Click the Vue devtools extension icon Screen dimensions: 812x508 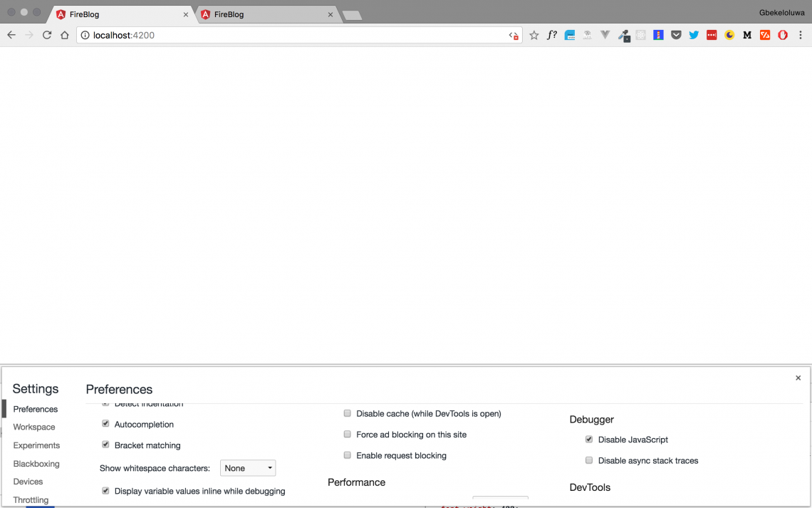[x=605, y=35]
